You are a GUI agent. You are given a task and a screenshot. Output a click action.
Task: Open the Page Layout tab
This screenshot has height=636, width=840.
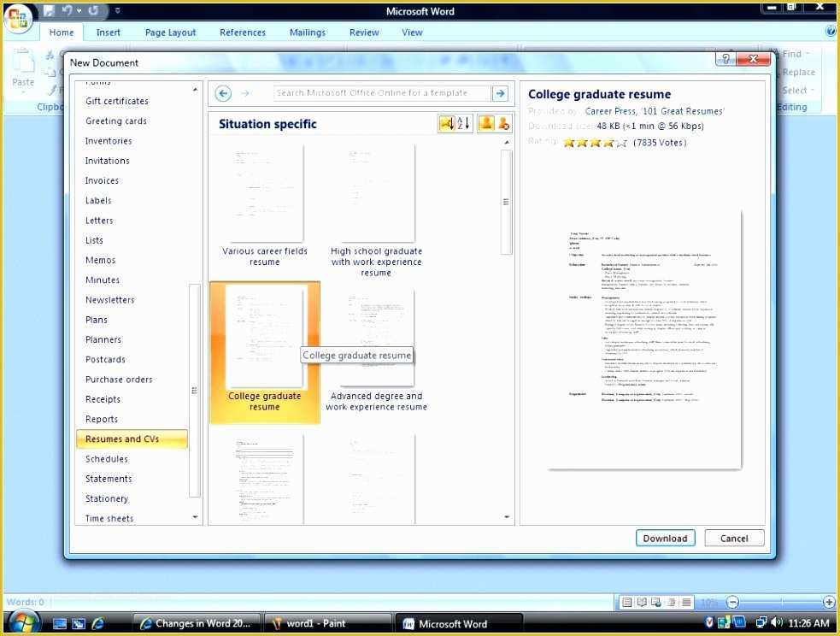(x=170, y=32)
